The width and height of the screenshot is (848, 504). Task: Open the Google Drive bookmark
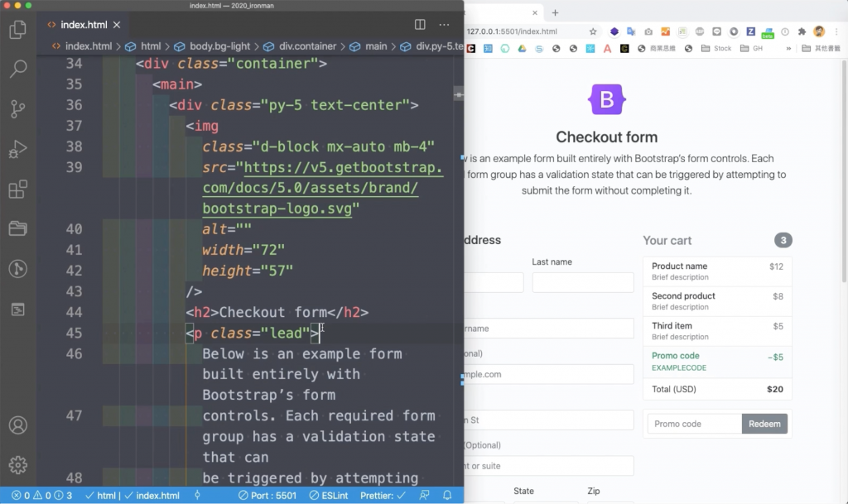coord(522,49)
